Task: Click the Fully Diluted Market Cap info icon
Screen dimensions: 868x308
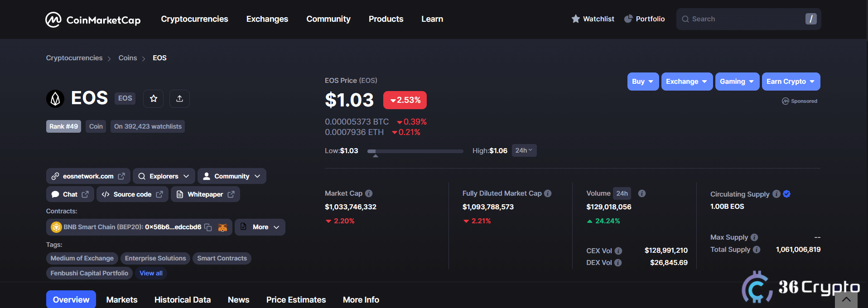Action: (548, 193)
